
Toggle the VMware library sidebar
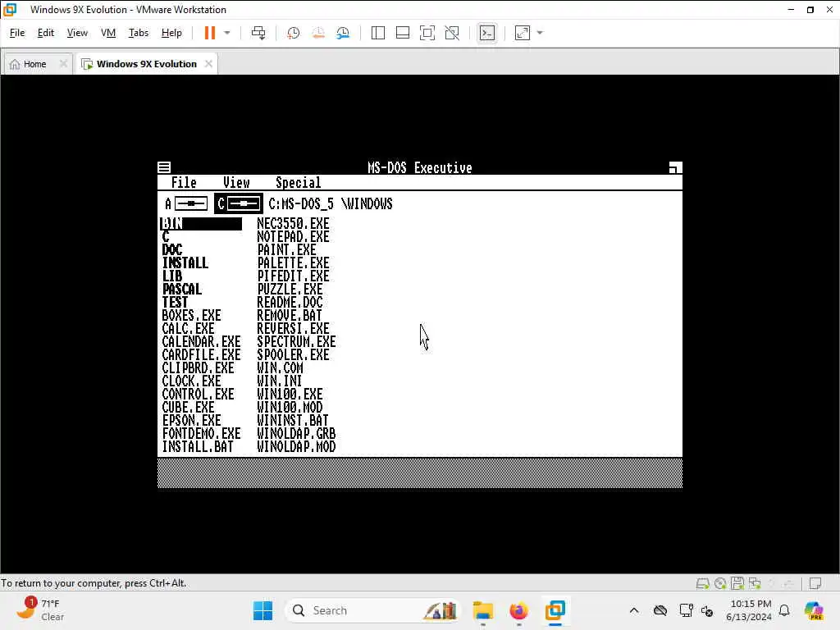pyautogui.click(x=377, y=33)
